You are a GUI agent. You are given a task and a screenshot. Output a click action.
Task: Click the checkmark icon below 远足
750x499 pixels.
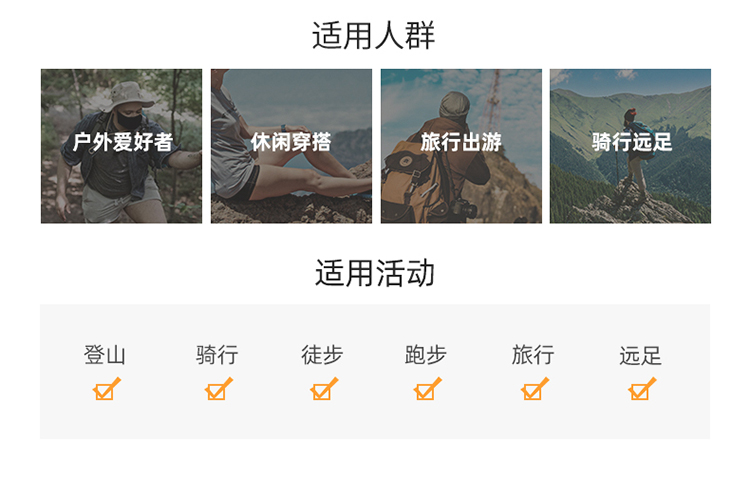642,389
